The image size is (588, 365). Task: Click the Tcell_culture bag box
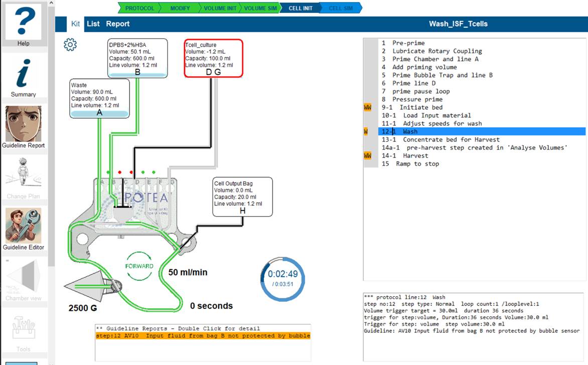click(x=213, y=58)
